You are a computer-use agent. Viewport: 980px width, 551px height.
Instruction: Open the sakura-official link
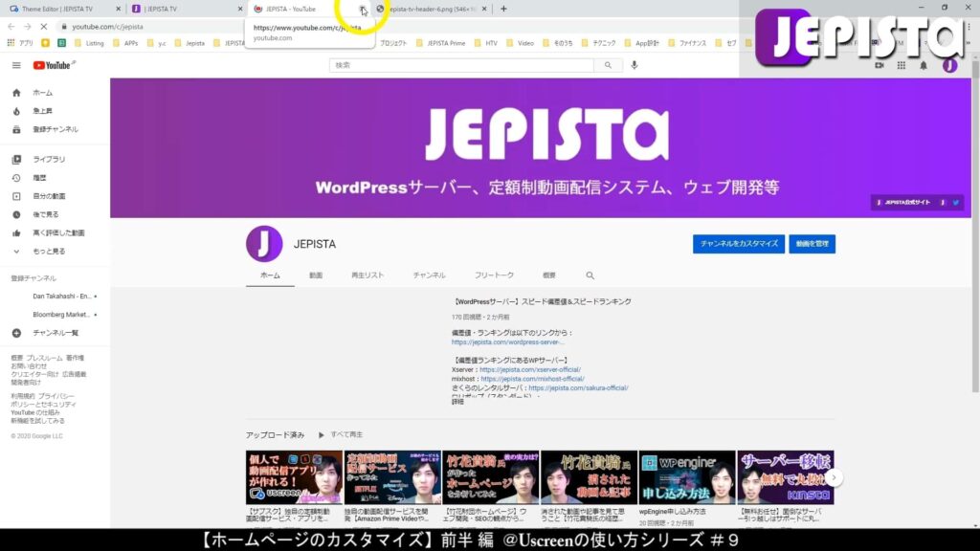pyautogui.click(x=578, y=388)
